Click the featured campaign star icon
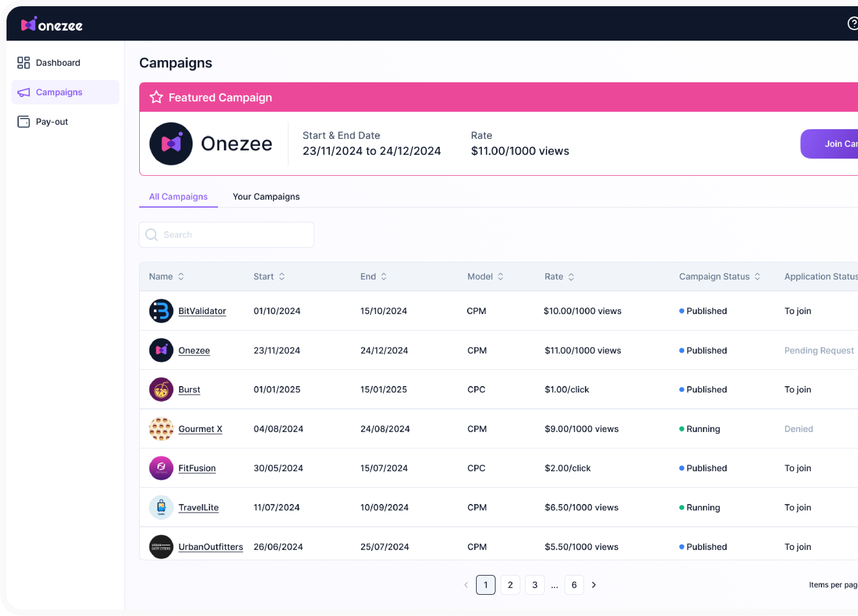The width and height of the screenshot is (858, 616). [x=156, y=97]
